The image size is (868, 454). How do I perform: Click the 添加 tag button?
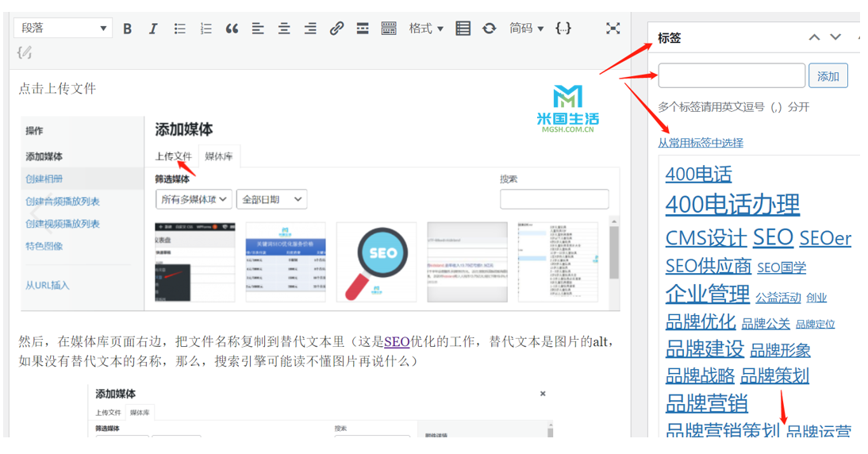[x=828, y=76]
